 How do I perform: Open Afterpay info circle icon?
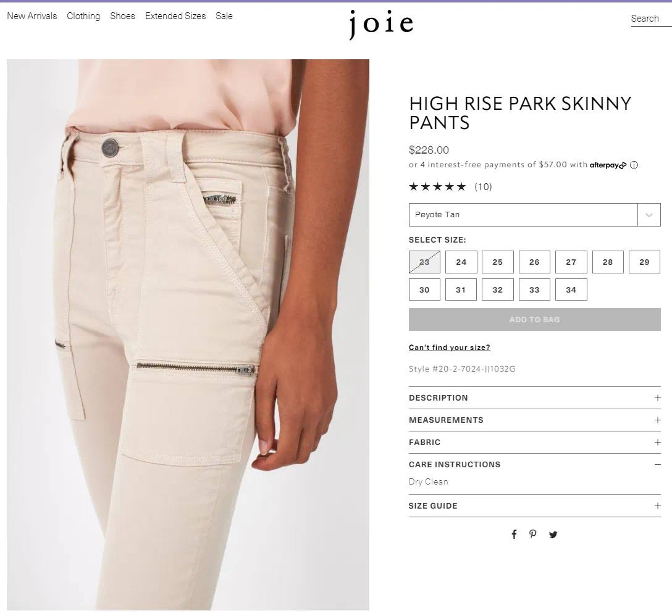(634, 165)
